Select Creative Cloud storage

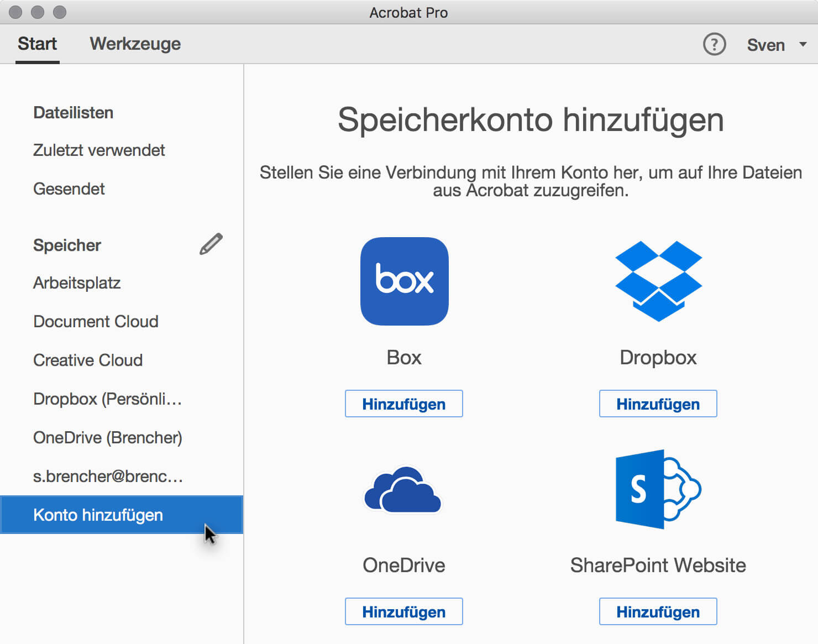(x=122, y=360)
